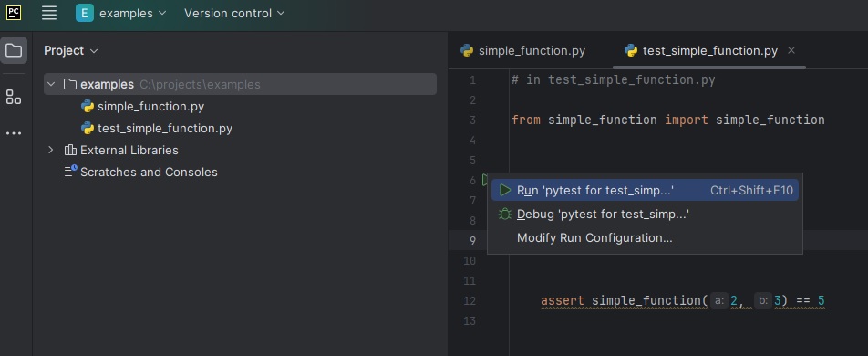Screen dimensions: 868x356
Task: Click the import statement on line 3
Action: tap(668, 120)
